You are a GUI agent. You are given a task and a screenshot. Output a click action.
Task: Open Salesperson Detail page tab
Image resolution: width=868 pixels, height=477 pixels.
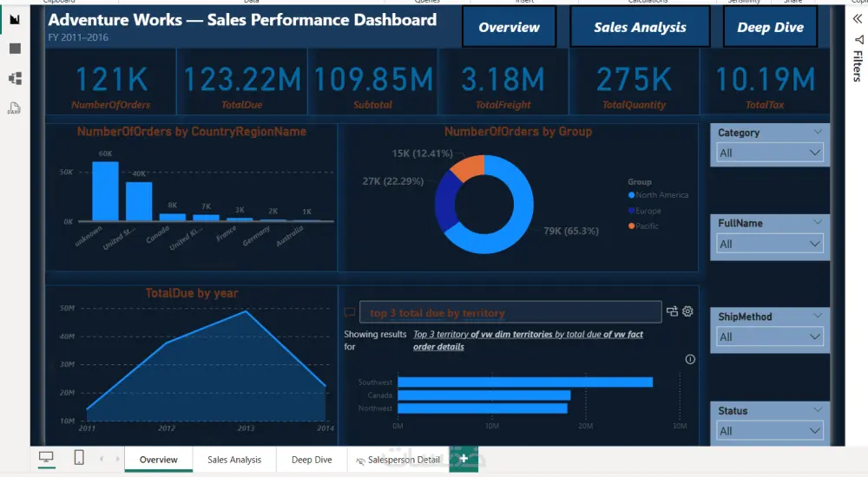pyautogui.click(x=398, y=460)
